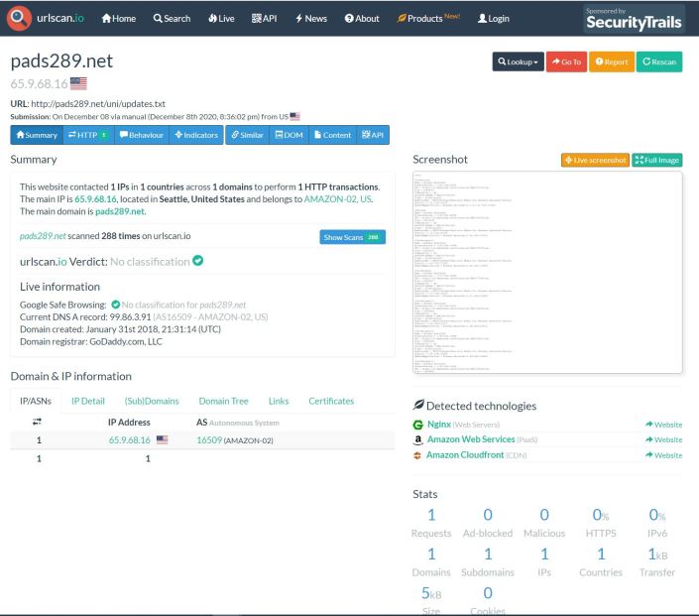The image size is (699, 616).
Task: Select the Certificates tab
Action: pyautogui.click(x=330, y=401)
